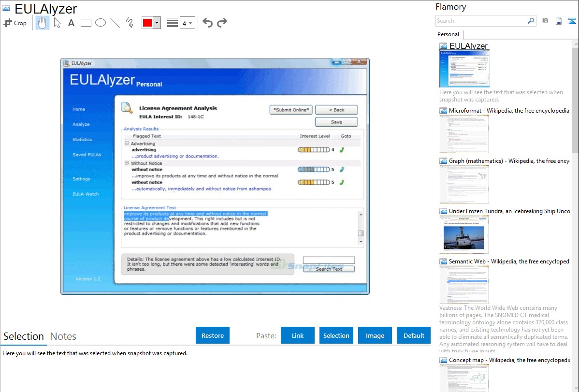This screenshot has width=579, height=392.
Task: Click the Graph (mathematics) snapshot title
Action: click(x=509, y=161)
